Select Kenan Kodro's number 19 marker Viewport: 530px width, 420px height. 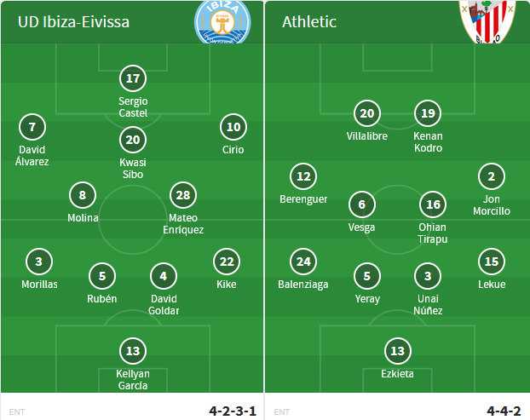[428, 113]
